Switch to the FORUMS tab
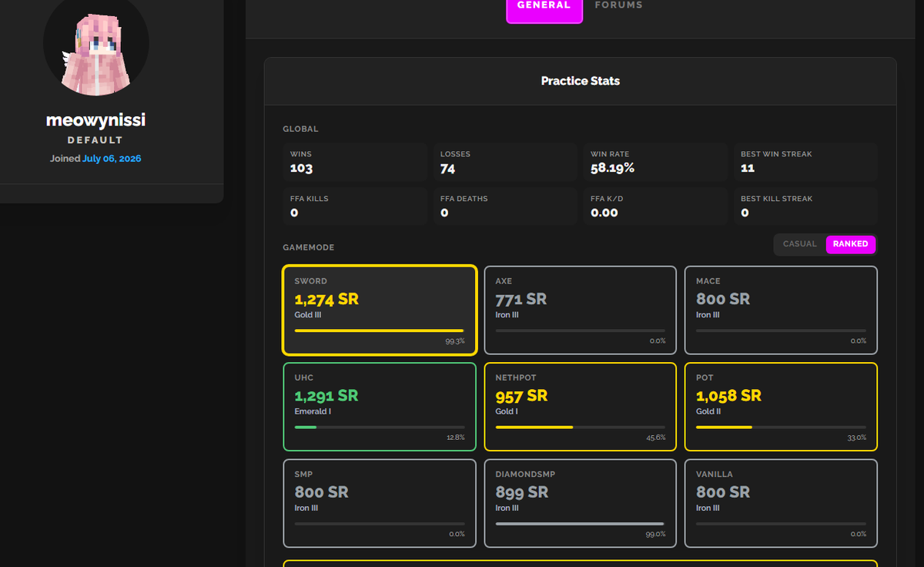 (618, 5)
